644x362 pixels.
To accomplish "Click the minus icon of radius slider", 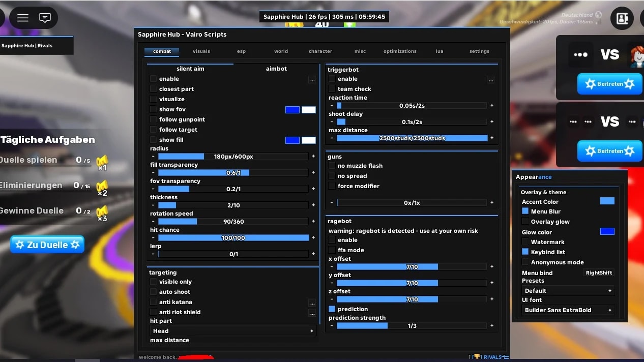I will [x=153, y=157].
